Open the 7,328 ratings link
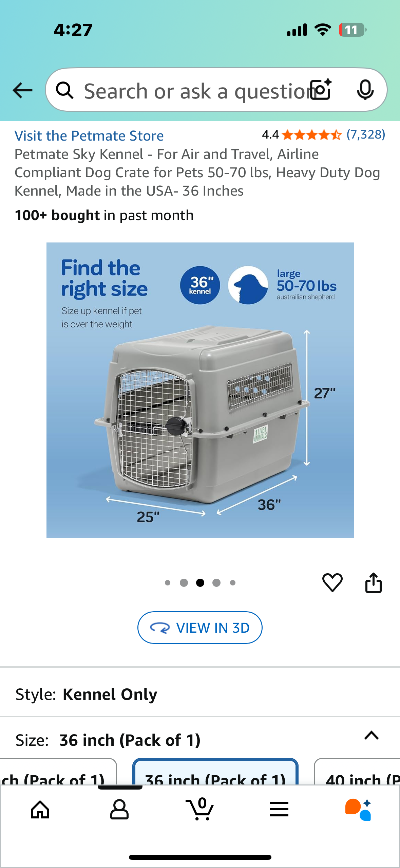This screenshot has height=868, width=400. click(x=366, y=135)
